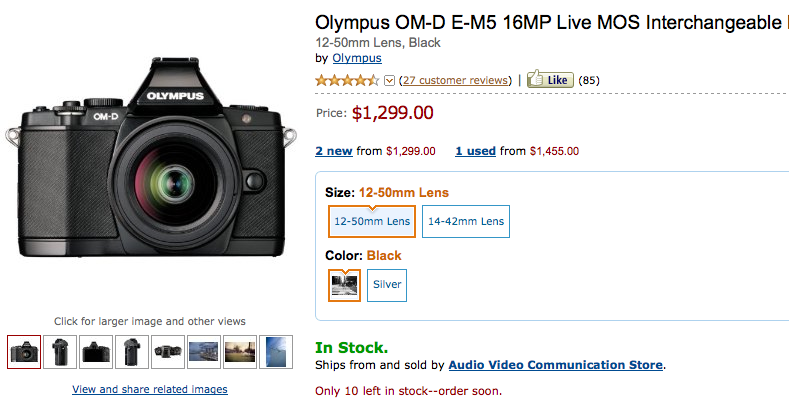The image size is (789, 406).
Task: Open Audio Video Communication Store seller page
Action: (556, 365)
